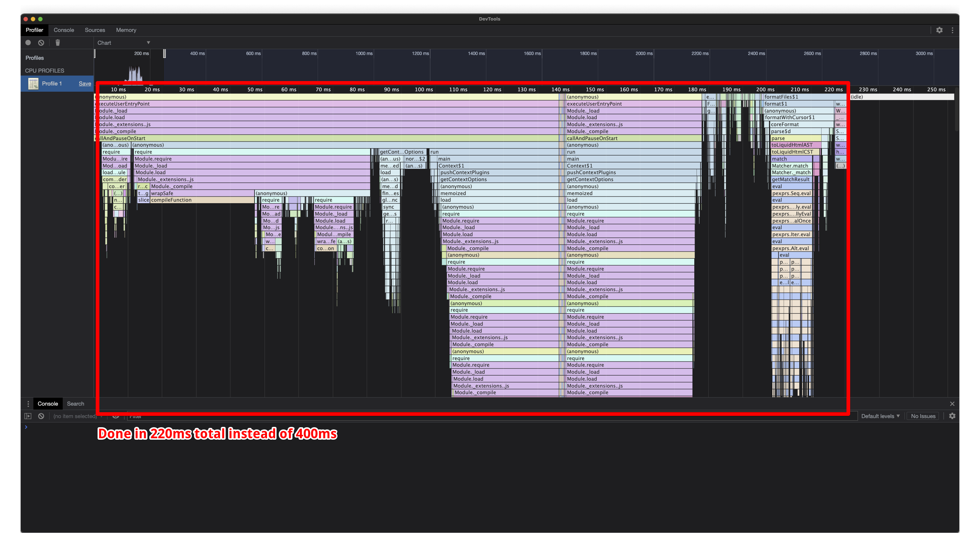Open DevTools settings with the top-right gear icon

[x=939, y=30]
